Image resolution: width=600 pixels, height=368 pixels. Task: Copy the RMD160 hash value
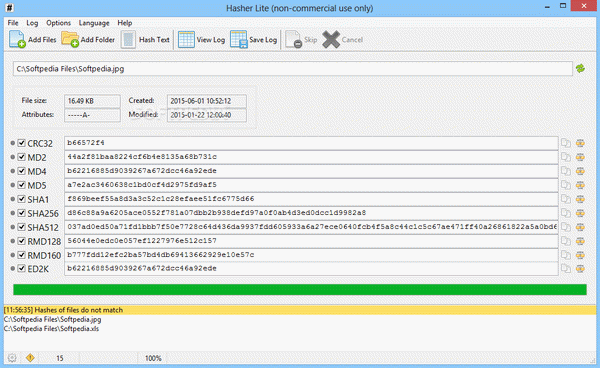566,255
